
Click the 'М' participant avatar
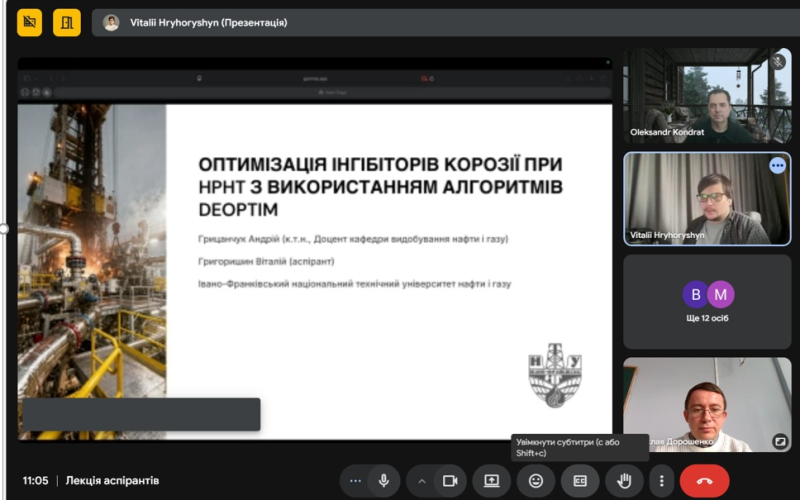(x=720, y=294)
